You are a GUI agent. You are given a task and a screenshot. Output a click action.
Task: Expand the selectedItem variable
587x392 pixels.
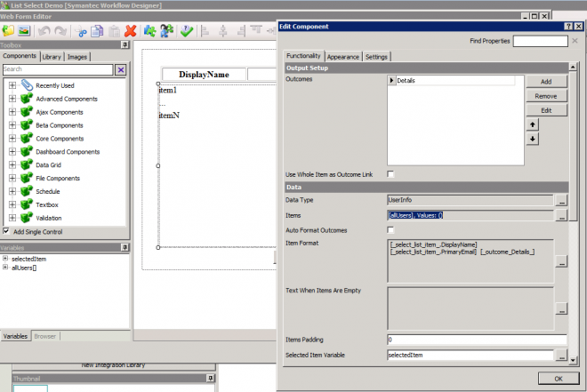pyautogui.click(x=5, y=259)
